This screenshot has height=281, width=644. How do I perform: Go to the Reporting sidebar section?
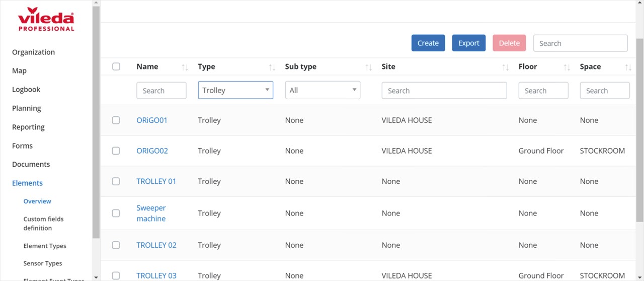[28, 127]
